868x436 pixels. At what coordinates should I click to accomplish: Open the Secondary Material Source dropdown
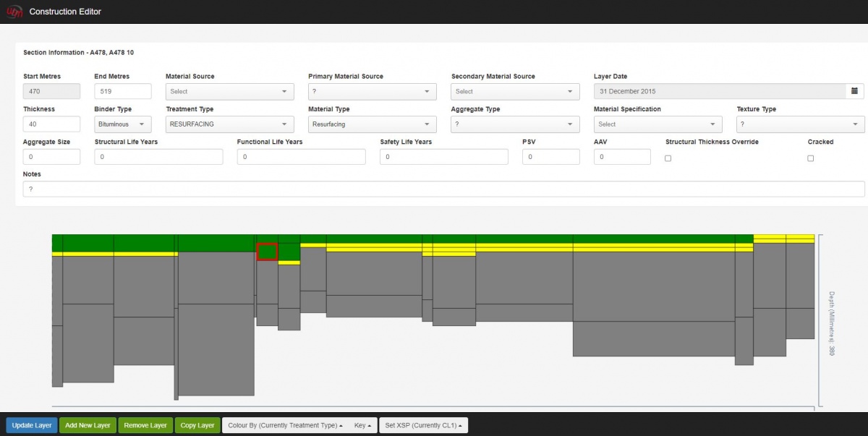pyautogui.click(x=515, y=92)
